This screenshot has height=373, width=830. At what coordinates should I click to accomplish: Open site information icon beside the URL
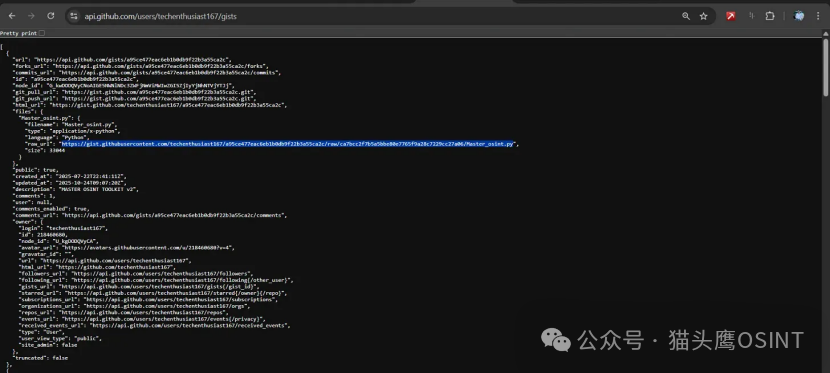[74, 16]
